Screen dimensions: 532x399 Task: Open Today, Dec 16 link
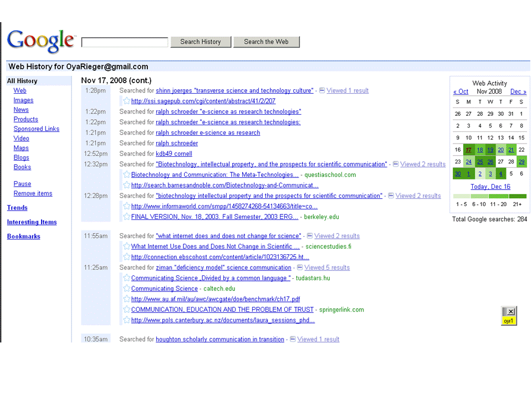(x=490, y=187)
